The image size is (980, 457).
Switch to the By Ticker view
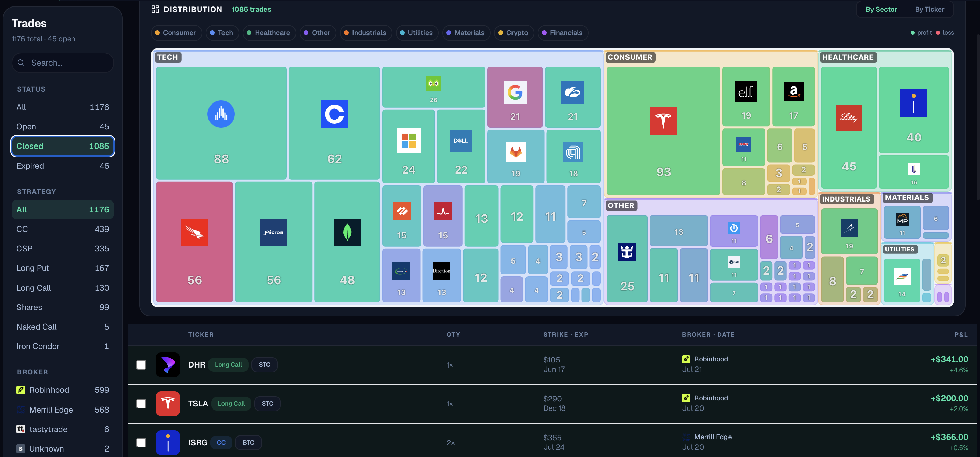point(929,9)
